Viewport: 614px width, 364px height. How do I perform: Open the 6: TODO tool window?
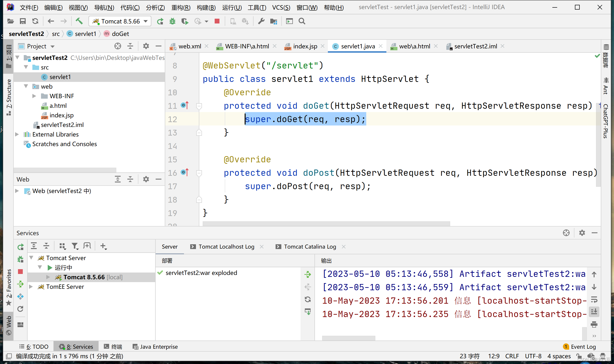[x=34, y=347]
